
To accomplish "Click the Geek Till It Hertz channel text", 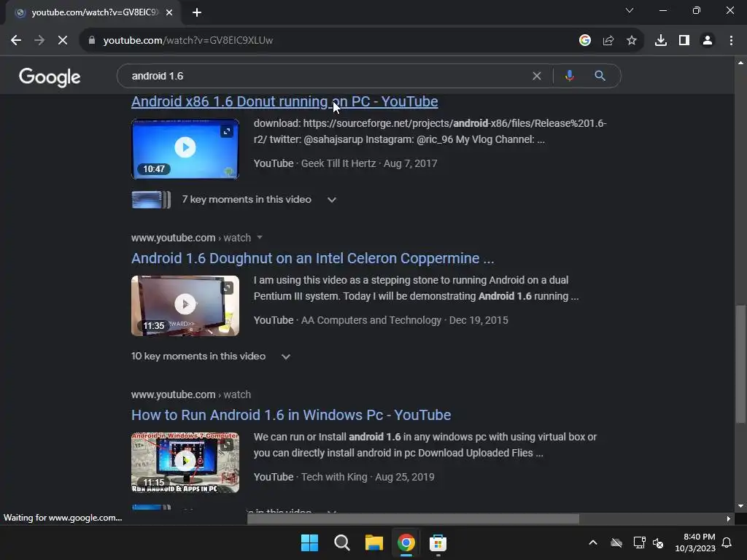I will coord(338,163).
